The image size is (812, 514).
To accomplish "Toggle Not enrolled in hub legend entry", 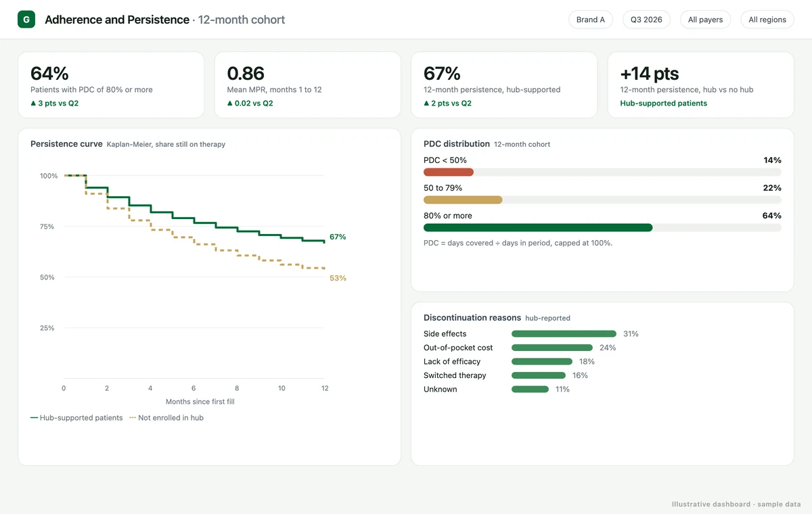I will coord(166,418).
